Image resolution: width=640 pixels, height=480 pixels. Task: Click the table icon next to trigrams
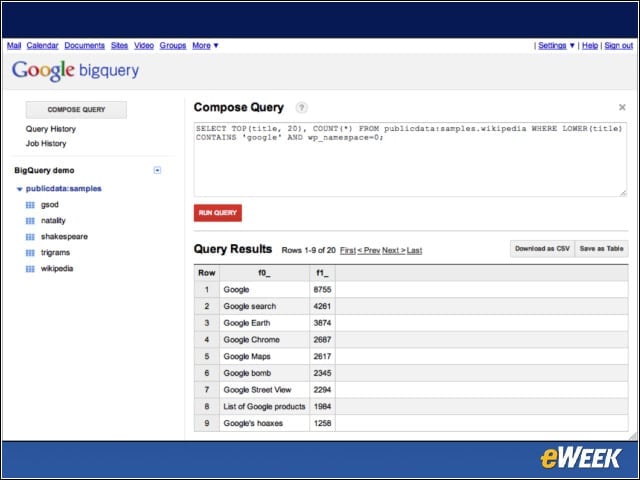(30, 253)
